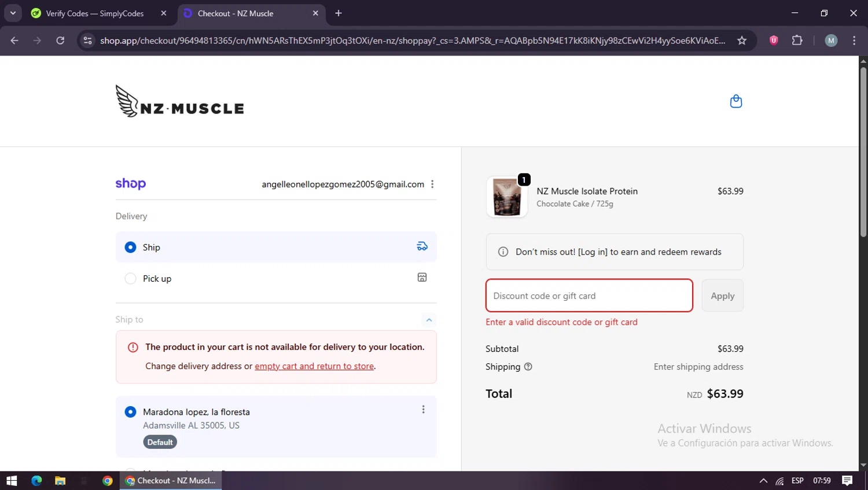Open the tab search dropdown arrow
The width and height of the screenshot is (868, 490).
pyautogui.click(x=13, y=13)
